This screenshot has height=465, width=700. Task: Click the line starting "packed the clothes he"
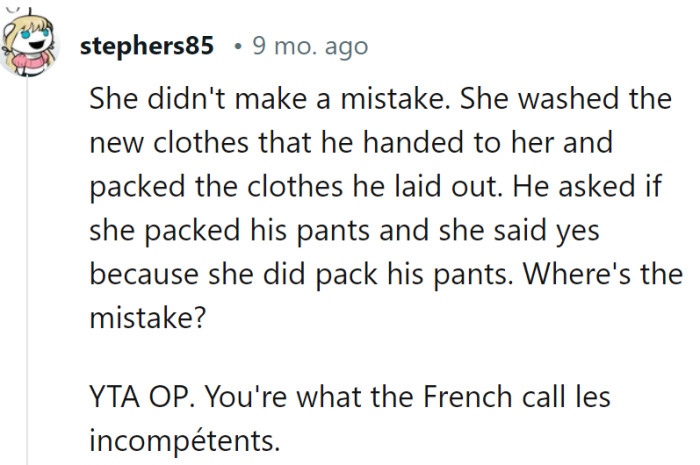tap(375, 187)
